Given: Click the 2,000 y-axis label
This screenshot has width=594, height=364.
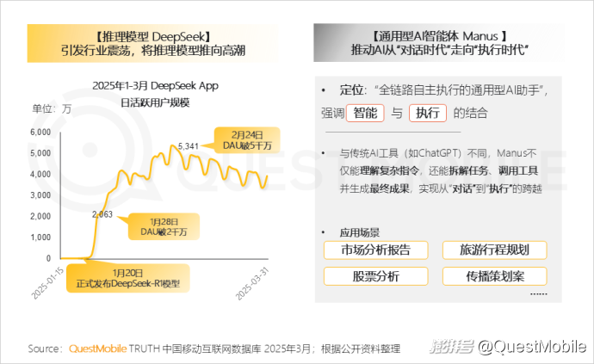Looking at the screenshot, I should [40, 216].
